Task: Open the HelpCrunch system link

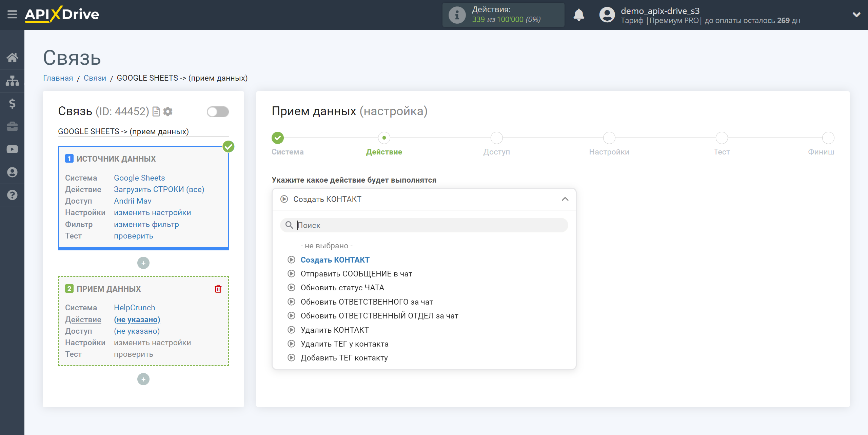Action: 135,308
